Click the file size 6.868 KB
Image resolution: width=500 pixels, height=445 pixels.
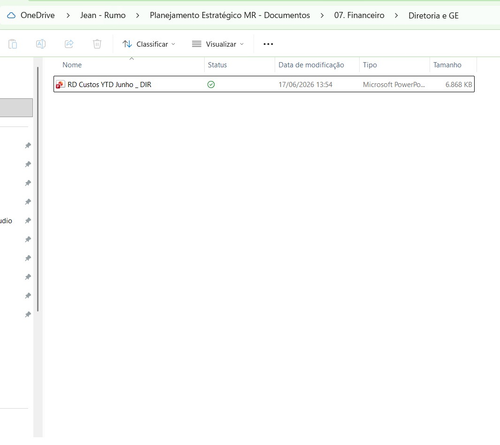pyautogui.click(x=459, y=85)
